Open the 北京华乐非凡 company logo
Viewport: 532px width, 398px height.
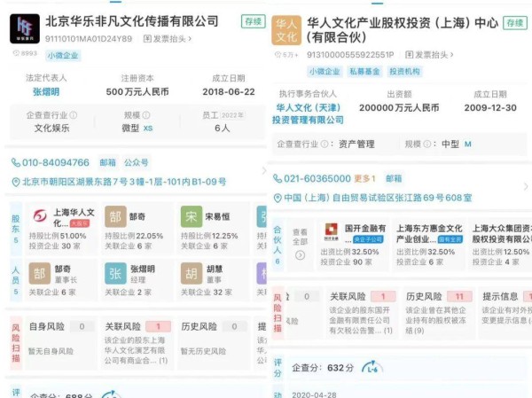(25, 29)
